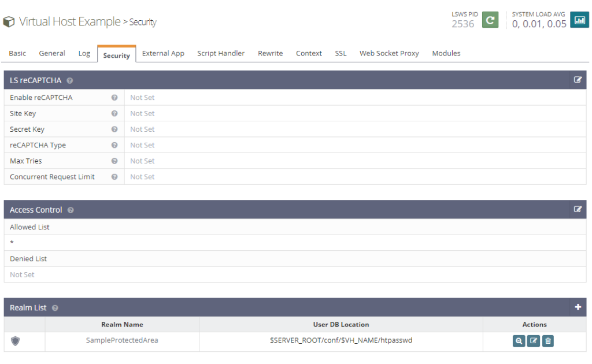
Task: Click the cube icon beside Virtual Host Example
Action: (9, 21)
